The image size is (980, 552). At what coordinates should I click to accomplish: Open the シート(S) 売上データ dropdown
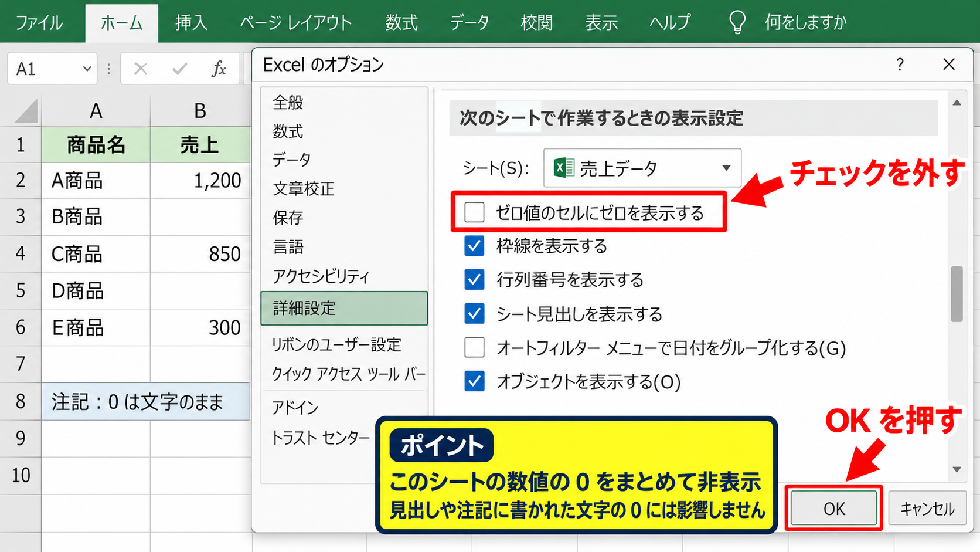642,168
